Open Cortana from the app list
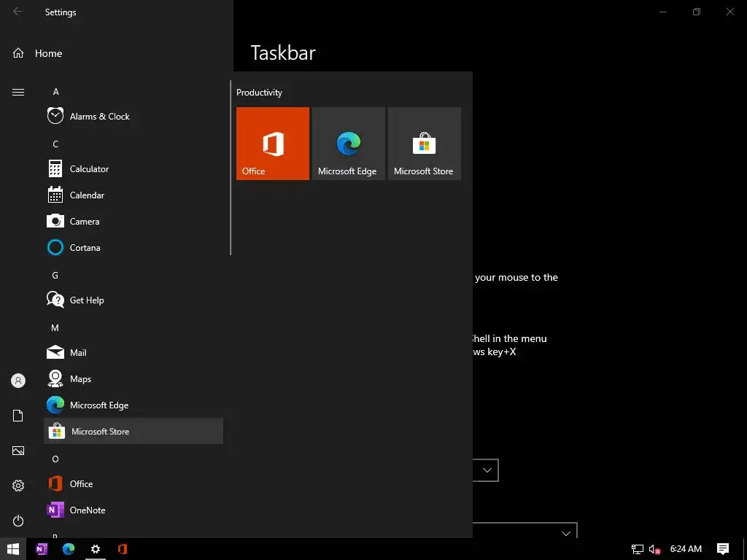 pyautogui.click(x=133, y=248)
